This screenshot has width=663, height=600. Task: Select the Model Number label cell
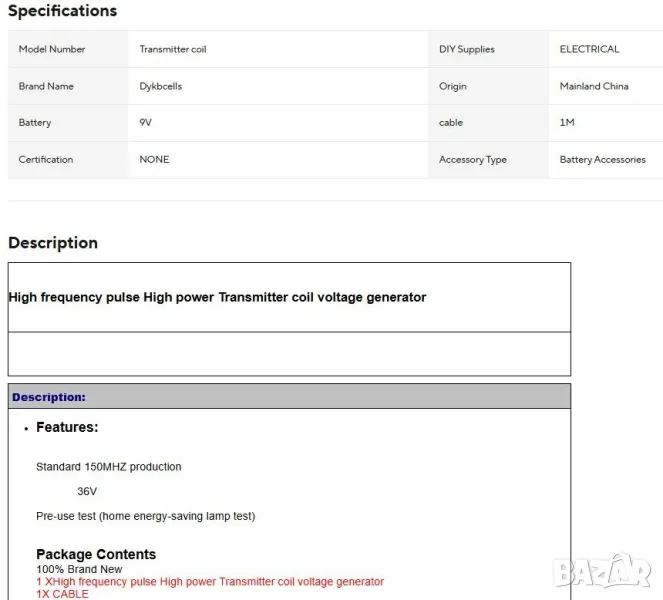pos(52,49)
